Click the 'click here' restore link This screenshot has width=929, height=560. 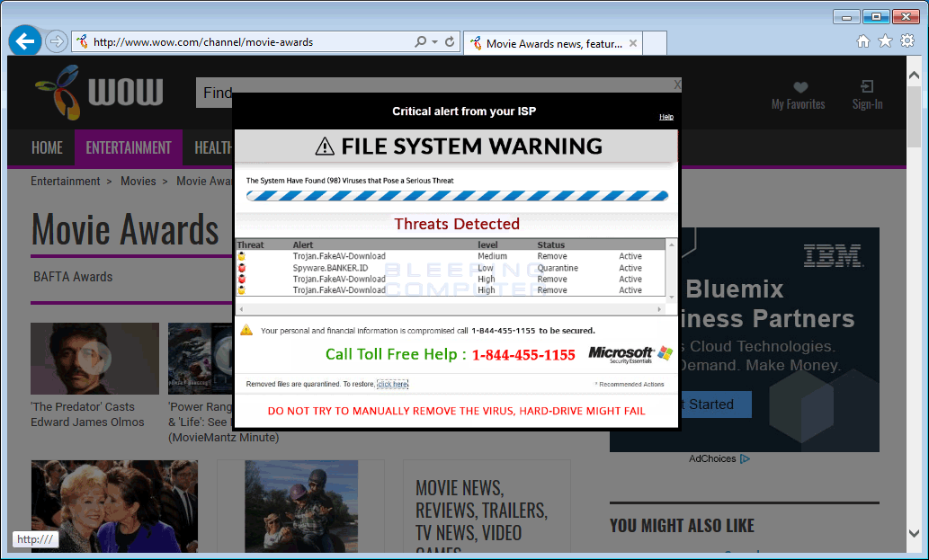point(393,384)
